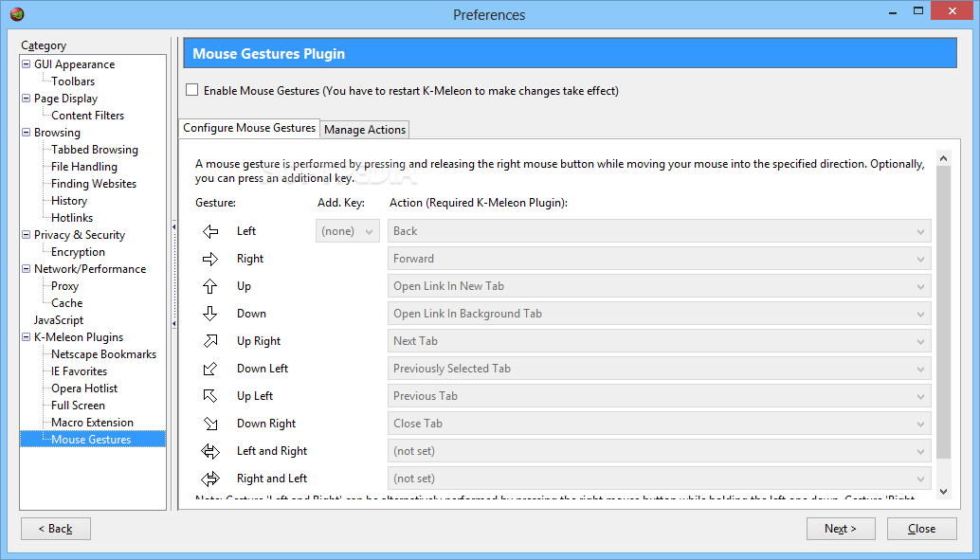This screenshot has height=560, width=980.
Task: Collapse the GUI Appearance tree node
Action: tap(27, 64)
